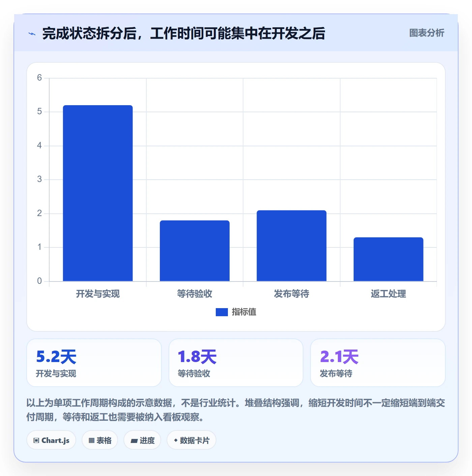The width and height of the screenshot is (472, 476).
Task: Click the 返工处理 x-axis label
Action: click(388, 294)
